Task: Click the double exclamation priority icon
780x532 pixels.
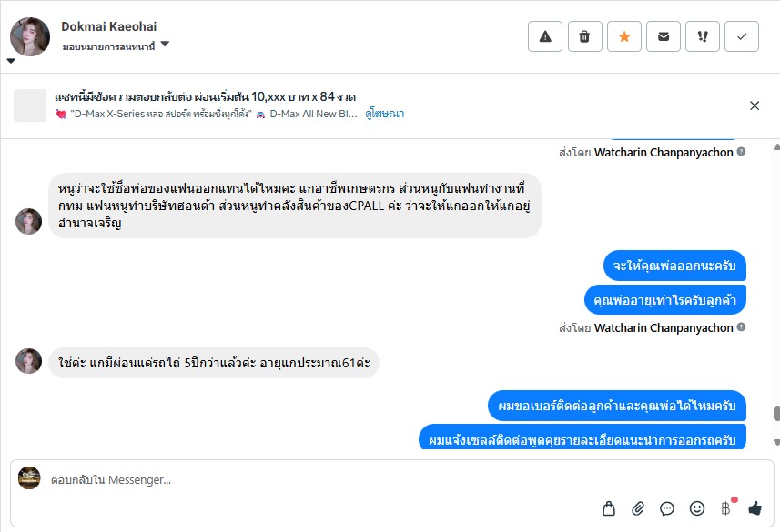Action: [702, 36]
